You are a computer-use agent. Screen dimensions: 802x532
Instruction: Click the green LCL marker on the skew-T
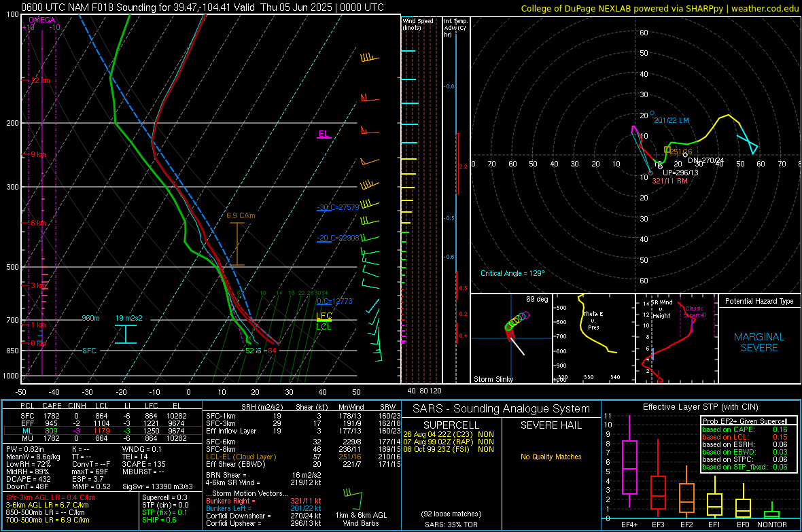tap(324, 326)
